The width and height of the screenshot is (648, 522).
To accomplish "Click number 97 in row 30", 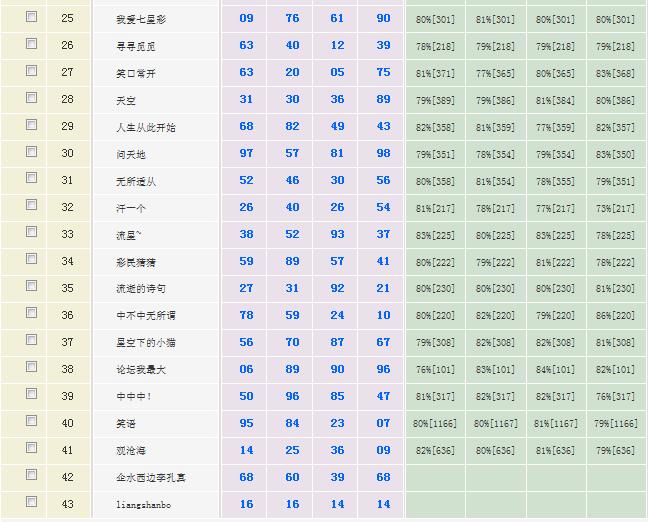I will pyautogui.click(x=246, y=154).
